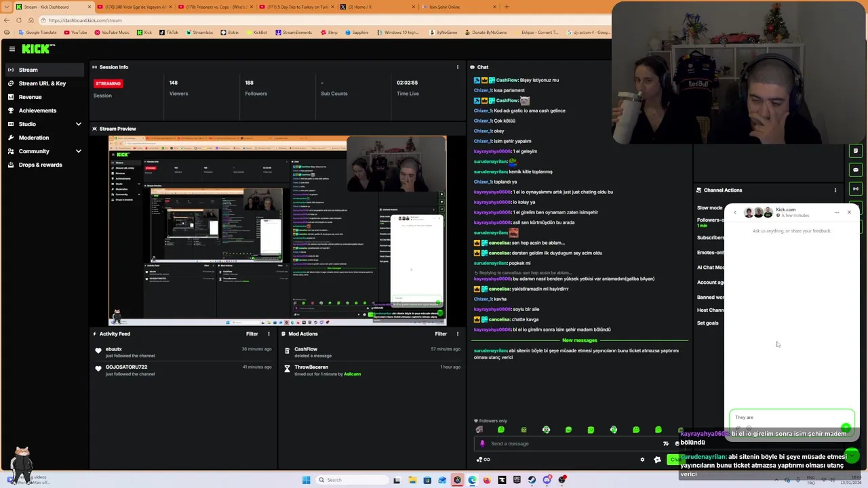
Task: Send the support widget message
Action: [845, 428]
